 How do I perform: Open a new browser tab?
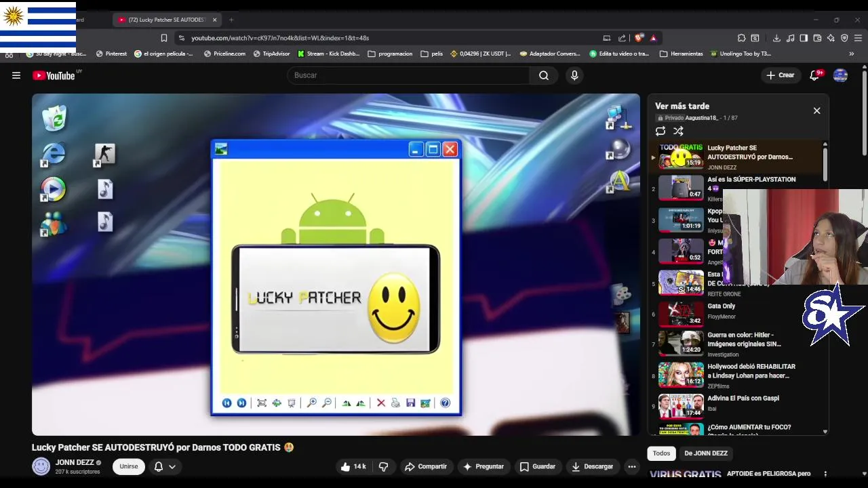coord(231,20)
